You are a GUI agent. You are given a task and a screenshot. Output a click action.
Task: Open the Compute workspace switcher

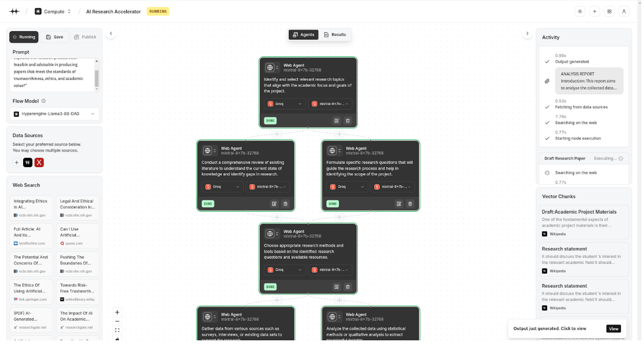point(53,11)
